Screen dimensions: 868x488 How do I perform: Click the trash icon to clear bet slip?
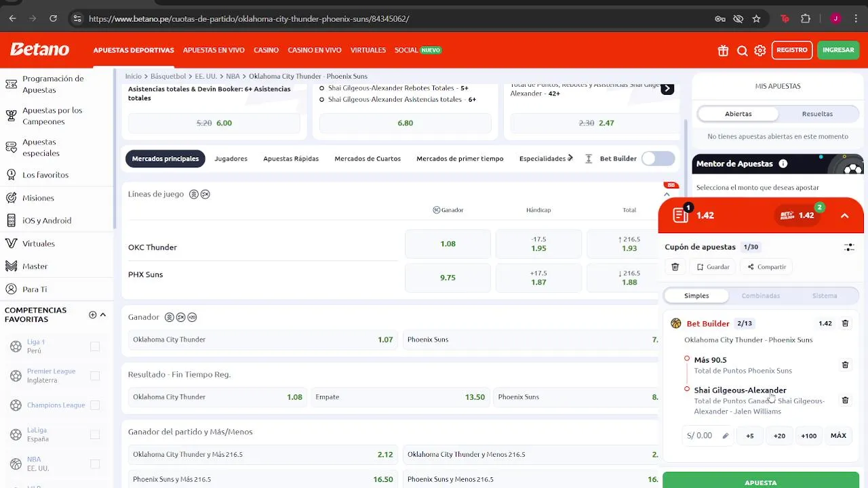[x=675, y=267]
